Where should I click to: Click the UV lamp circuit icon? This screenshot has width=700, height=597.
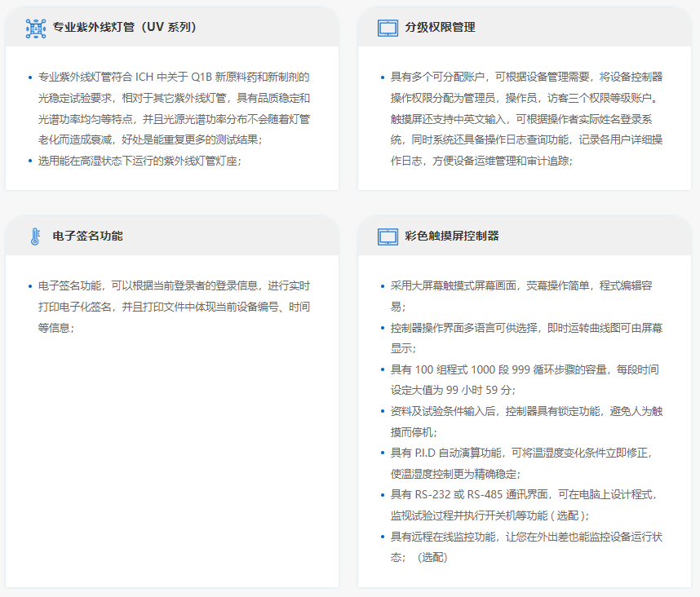pyautogui.click(x=36, y=28)
